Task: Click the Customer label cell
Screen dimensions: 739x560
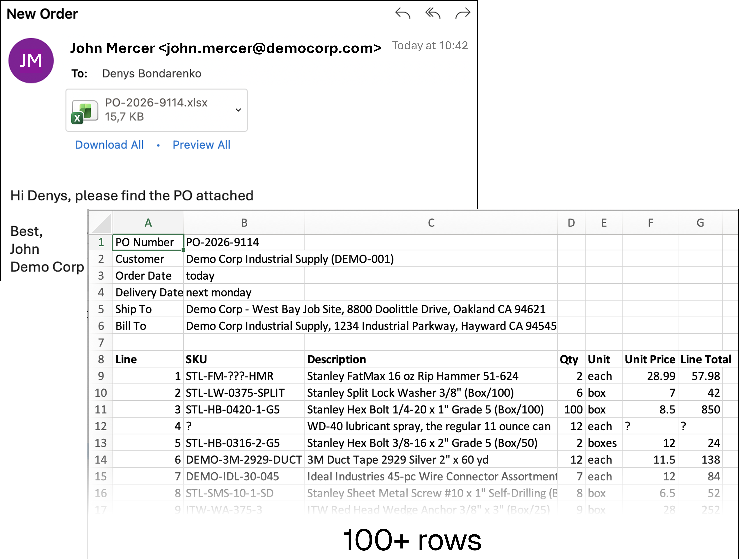Action: [x=148, y=259]
